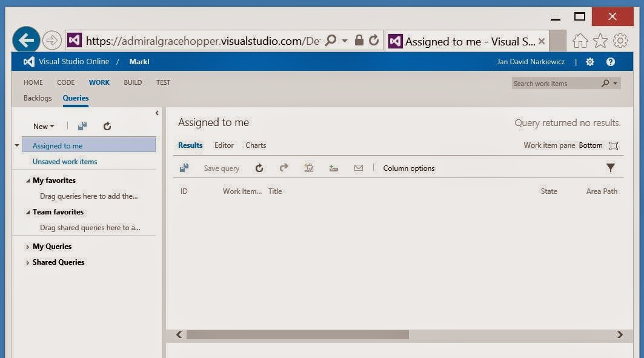Click the browser Home icon
The image size is (644, 358).
[x=580, y=41]
